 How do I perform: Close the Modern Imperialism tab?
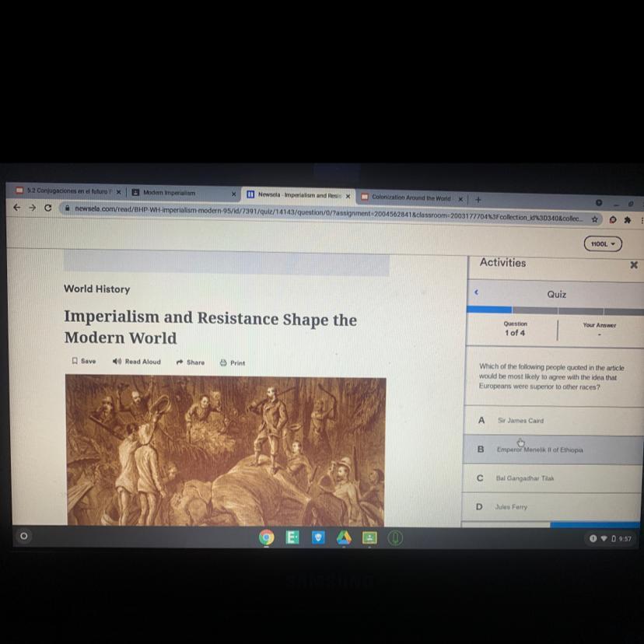click(233, 194)
